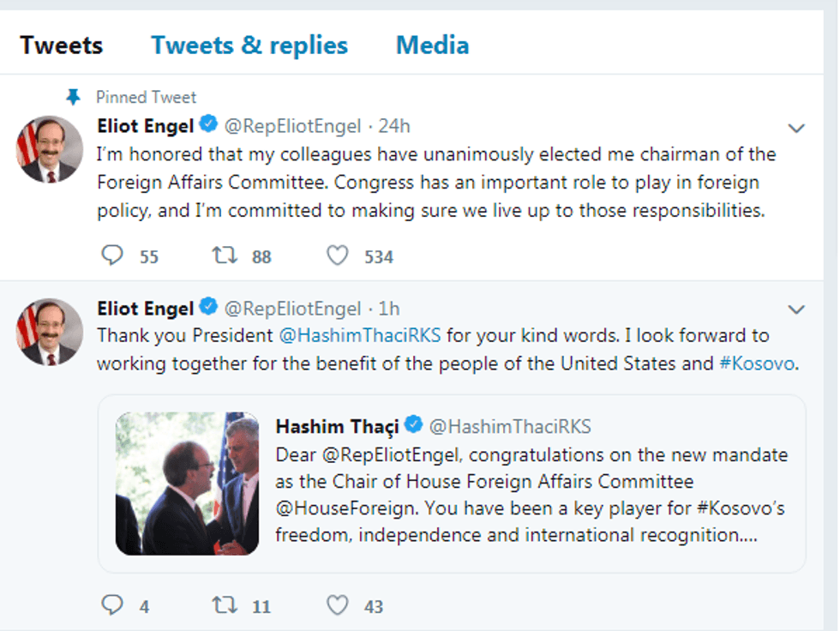Like the pinned tweet with 534 likes
The width and height of the screenshot is (840, 631).
[338, 255]
